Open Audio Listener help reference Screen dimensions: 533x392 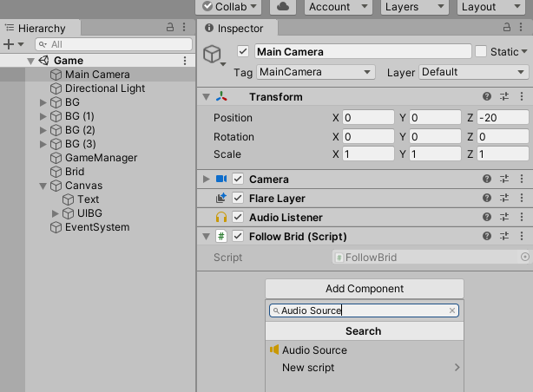pyautogui.click(x=487, y=217)
